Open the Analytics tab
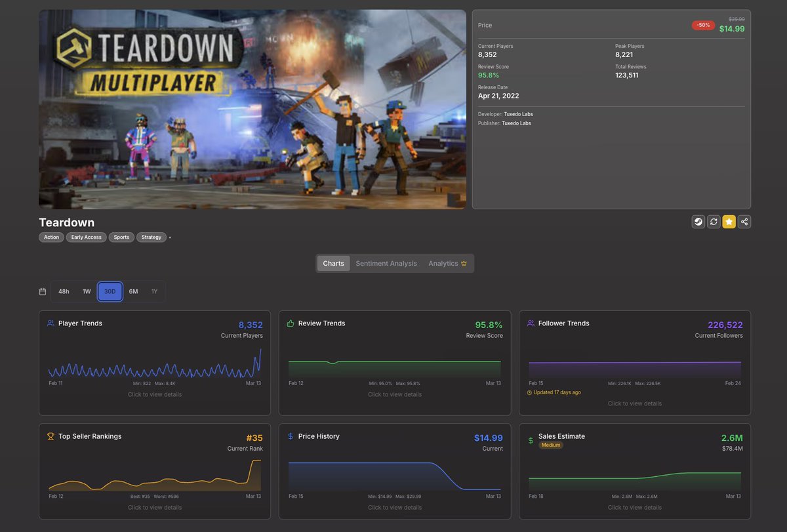The image size is (787, 532). 447,264
